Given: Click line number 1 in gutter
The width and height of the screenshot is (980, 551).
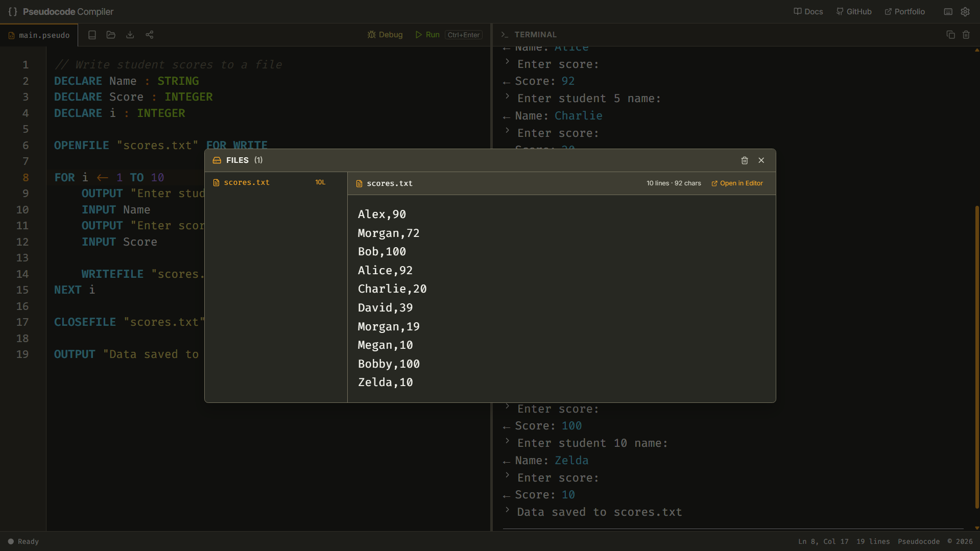Looking at the screenshot, I should pyautogui.click(x=26, y=65).
